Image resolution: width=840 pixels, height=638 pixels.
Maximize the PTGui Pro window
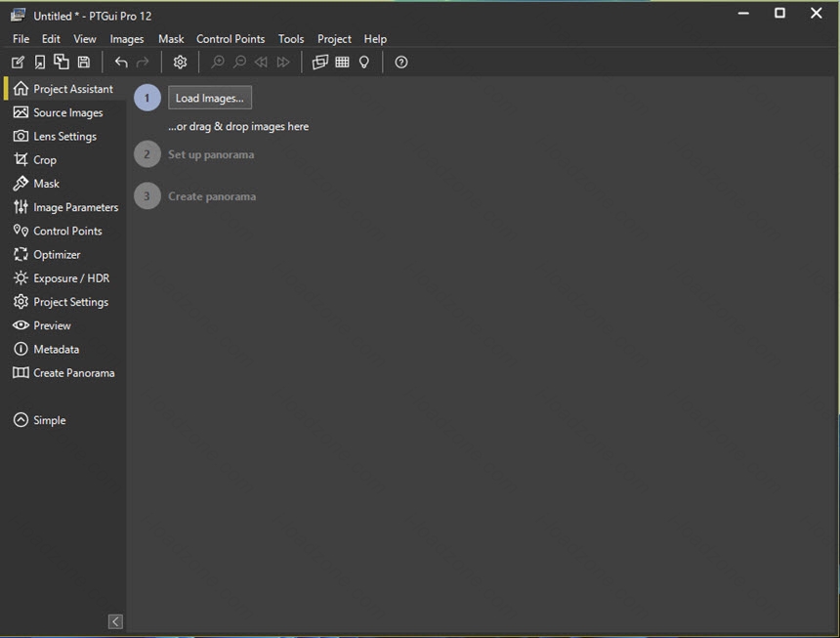780,14
